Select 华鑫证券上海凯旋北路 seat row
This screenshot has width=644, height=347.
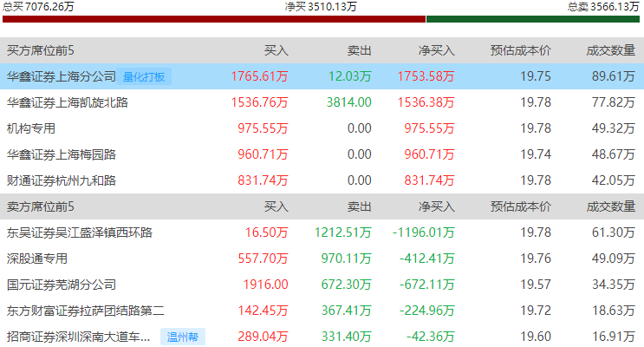pos(322,102)
